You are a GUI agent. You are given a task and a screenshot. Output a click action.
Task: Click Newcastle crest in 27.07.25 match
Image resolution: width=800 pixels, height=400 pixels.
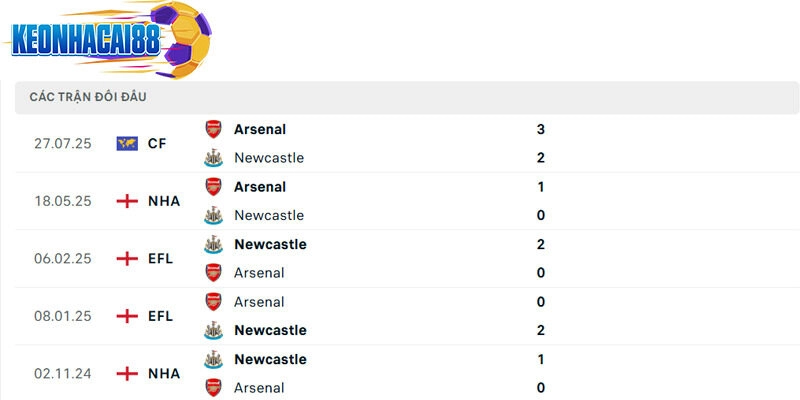(x=213, y=158)
